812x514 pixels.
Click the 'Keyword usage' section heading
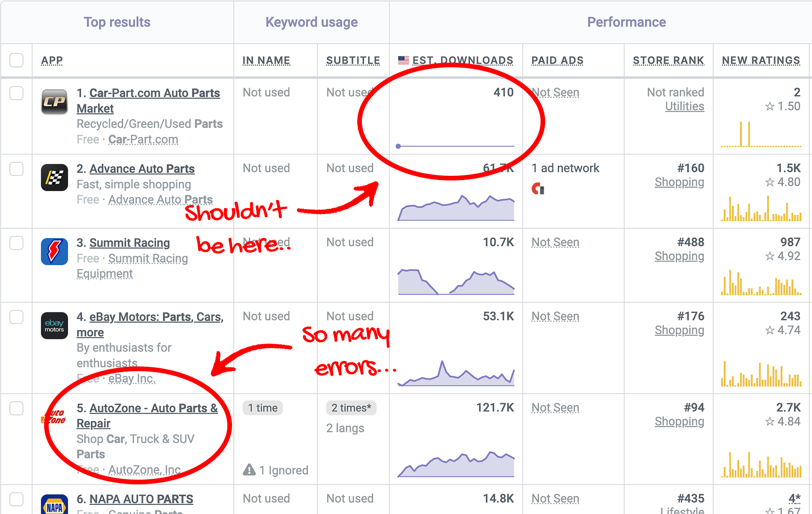click(311, 22)
